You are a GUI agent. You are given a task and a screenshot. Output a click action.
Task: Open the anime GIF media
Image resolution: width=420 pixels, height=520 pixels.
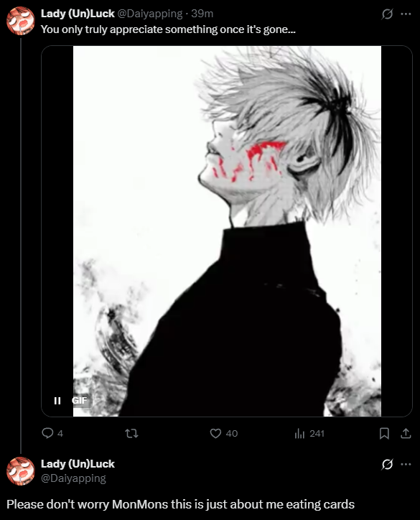pos(227,231)
